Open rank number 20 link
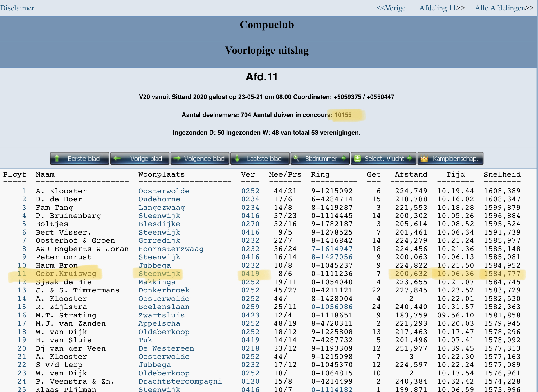Viewport: 538px width, 392px height. pos(22,348)
